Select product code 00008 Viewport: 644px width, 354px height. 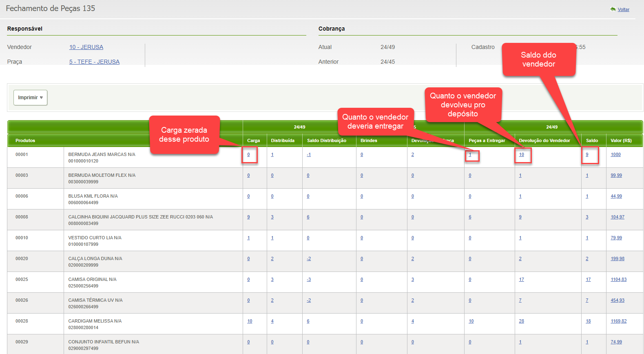point(22,217)
